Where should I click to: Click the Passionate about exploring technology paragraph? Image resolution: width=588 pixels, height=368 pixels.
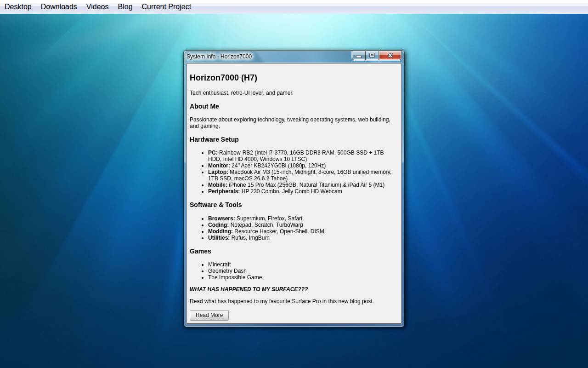[290, 123]
